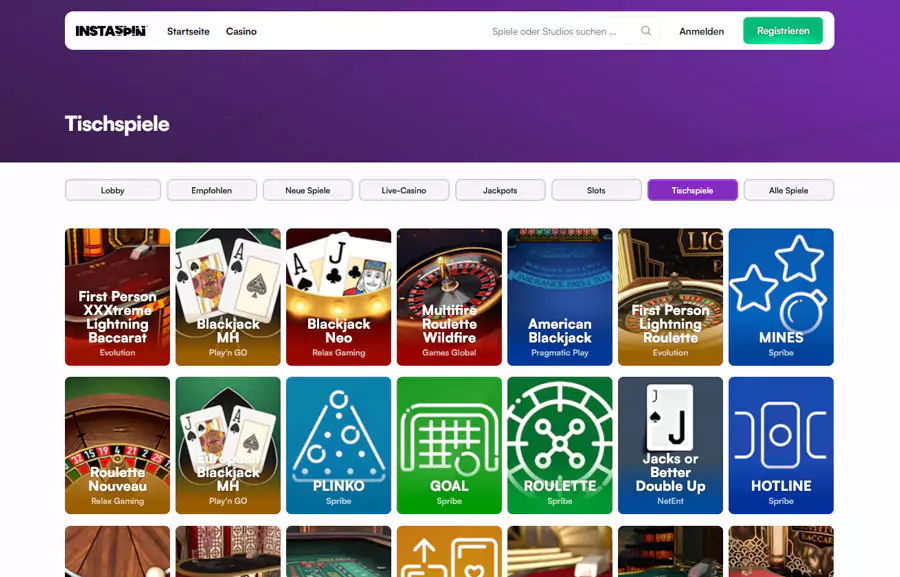This screenshot has width=900, height=577.
Task: Focus the game and studio search field
Action: pyautogui.click(x=560, y=31)
